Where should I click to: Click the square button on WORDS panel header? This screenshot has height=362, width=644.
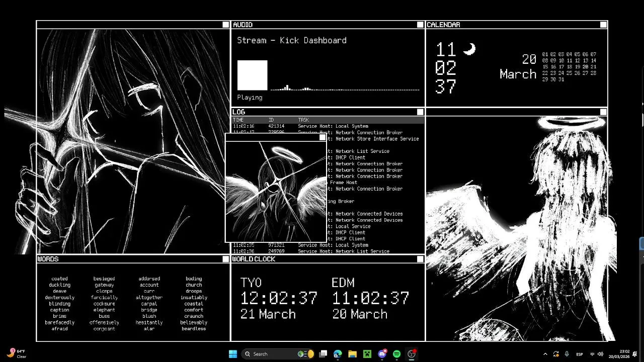225,259
